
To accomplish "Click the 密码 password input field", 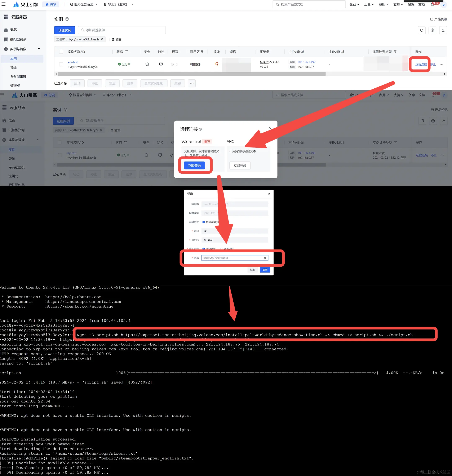I will tap(235, 258).
